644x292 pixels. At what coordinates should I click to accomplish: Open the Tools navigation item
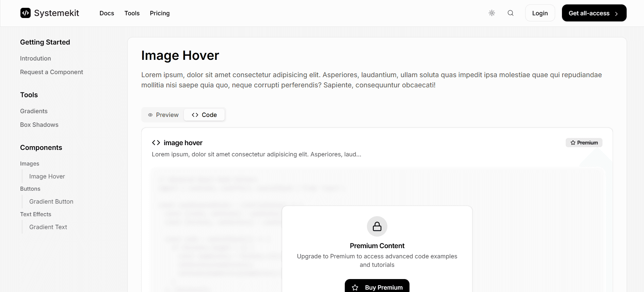click(132, 13)
